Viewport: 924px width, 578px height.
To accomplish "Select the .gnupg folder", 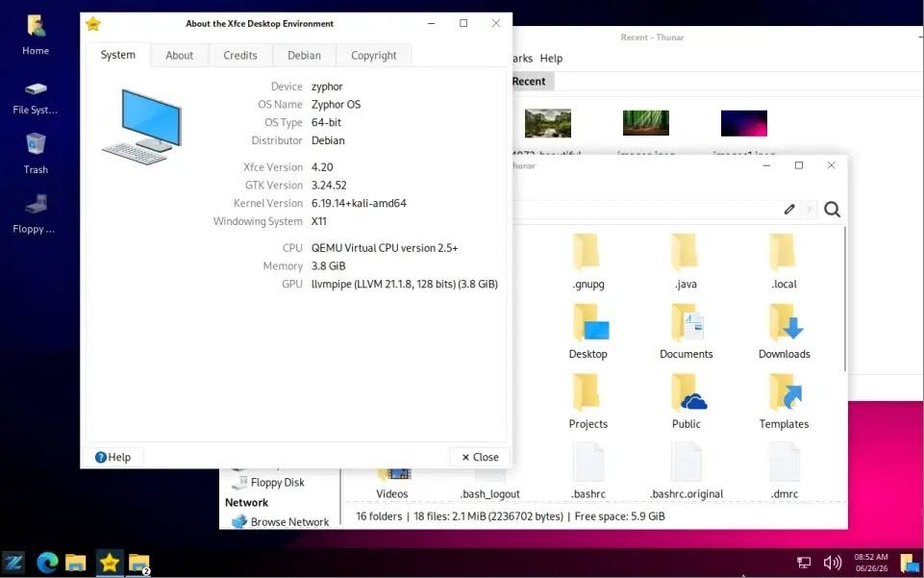I will click(x=588, y=262).
